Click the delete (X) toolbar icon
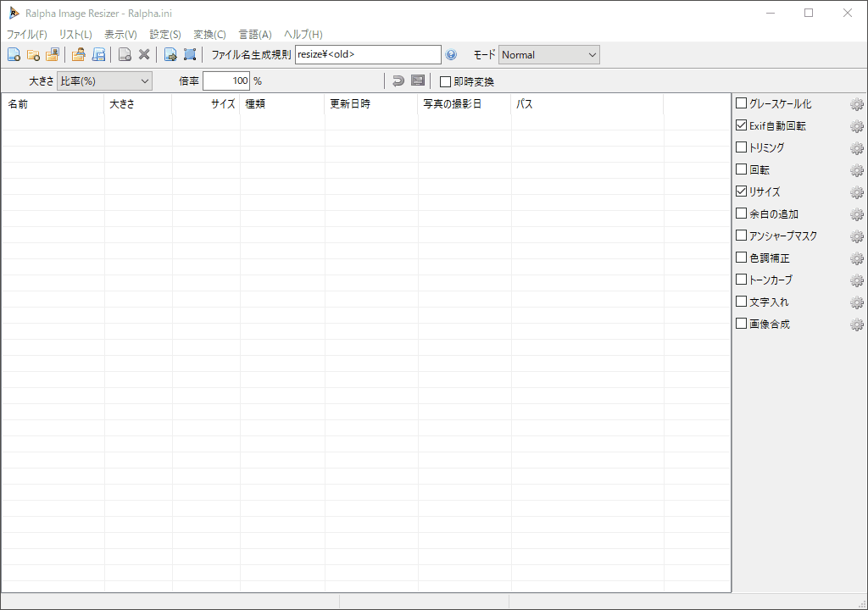Image resolution: width=868 pixels, height=610 pixels. point(144,55)
